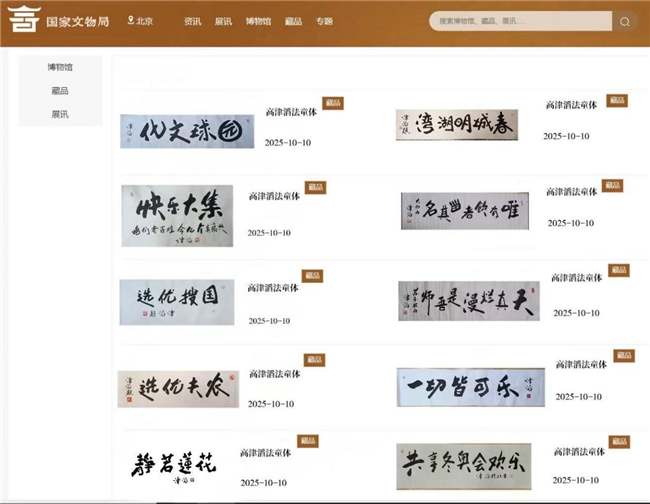Open the 天真烂漫是吾师 calligraphy thumbnail
The height and width of the screenshot is (504, 650).
point(469,300)
